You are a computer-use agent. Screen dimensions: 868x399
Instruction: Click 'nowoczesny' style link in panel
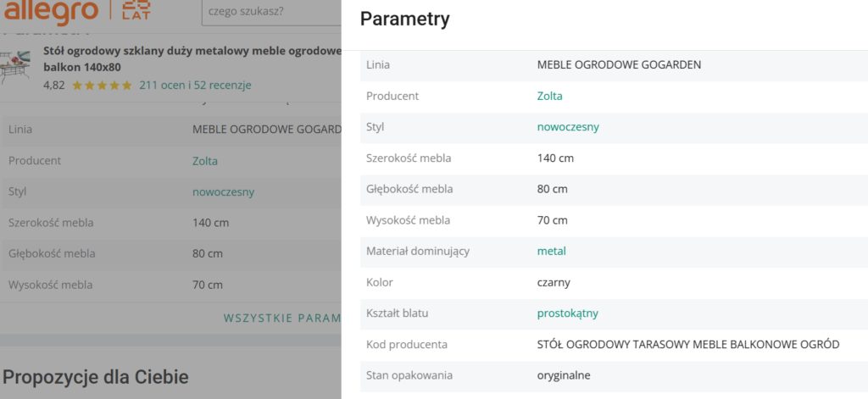(568, 127)
